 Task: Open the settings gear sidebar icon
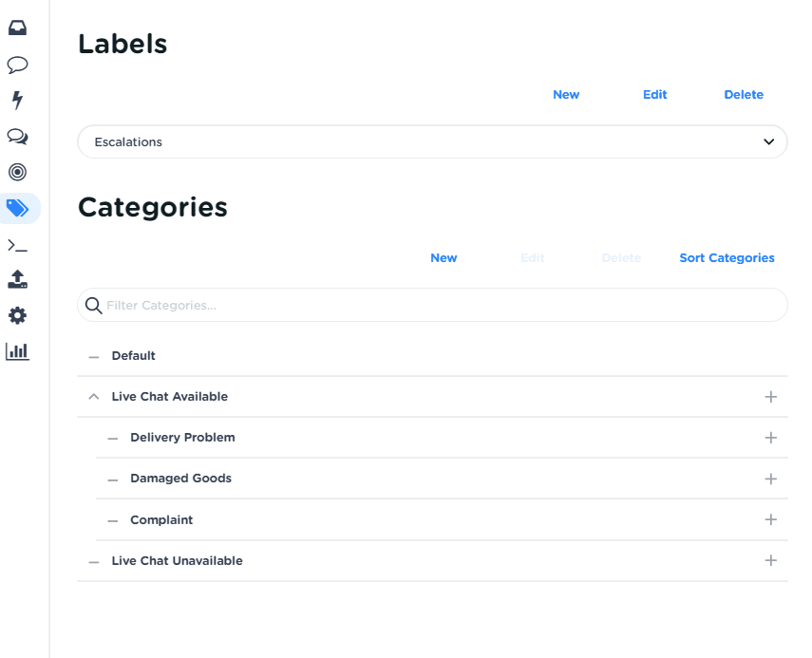pyautogui.click(x=17, y=315)
